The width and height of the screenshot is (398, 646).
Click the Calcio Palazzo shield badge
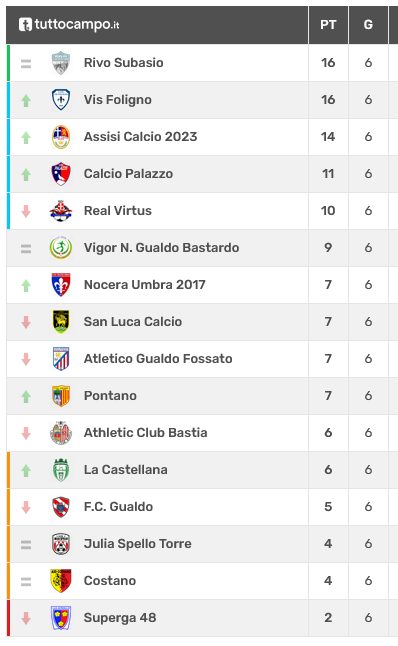[61, 174]
